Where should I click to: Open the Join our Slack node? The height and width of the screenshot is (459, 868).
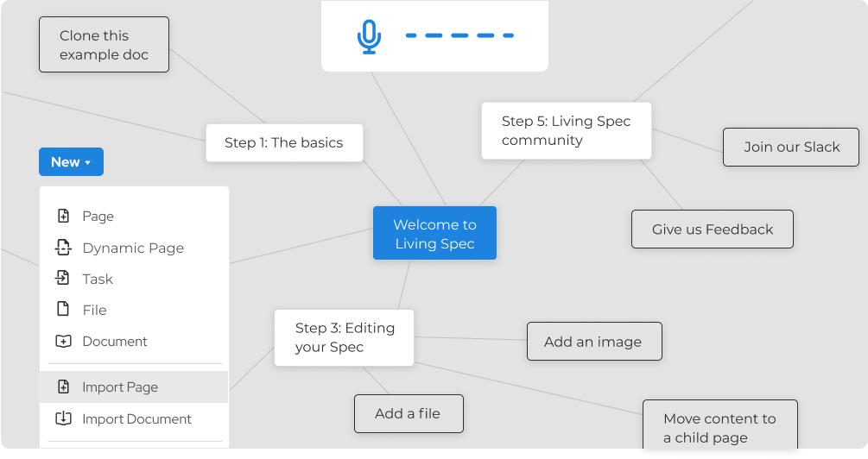[791, 147]
